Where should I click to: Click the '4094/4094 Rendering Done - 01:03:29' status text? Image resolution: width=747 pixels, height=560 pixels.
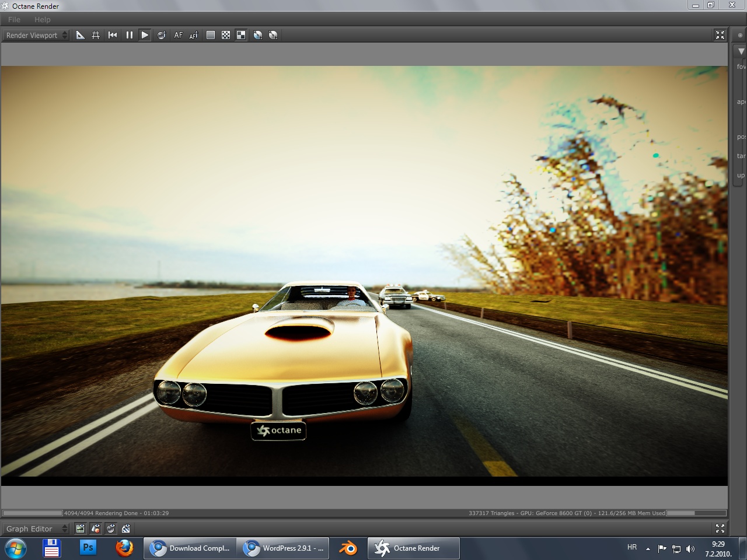tap(116, 513)
